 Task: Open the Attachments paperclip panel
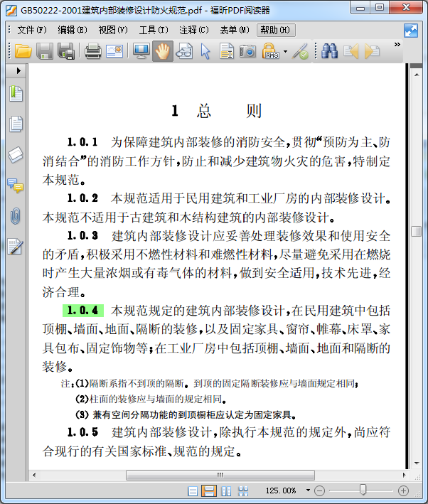[16, 215]
